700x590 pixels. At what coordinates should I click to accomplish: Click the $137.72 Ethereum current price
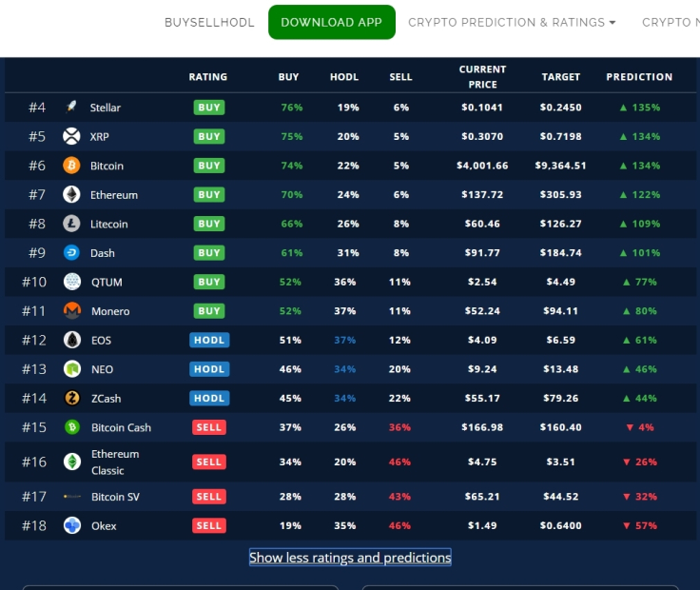pos(482,195)
